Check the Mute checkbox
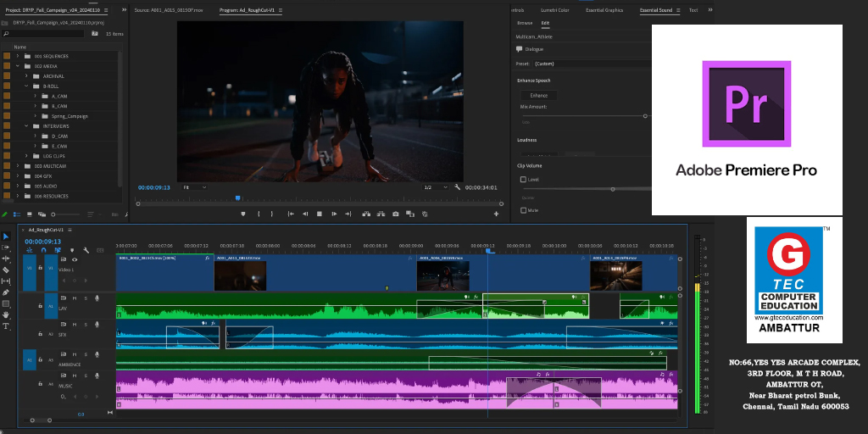The height and width of the screenshot is (434, 868). coord(523,209)
